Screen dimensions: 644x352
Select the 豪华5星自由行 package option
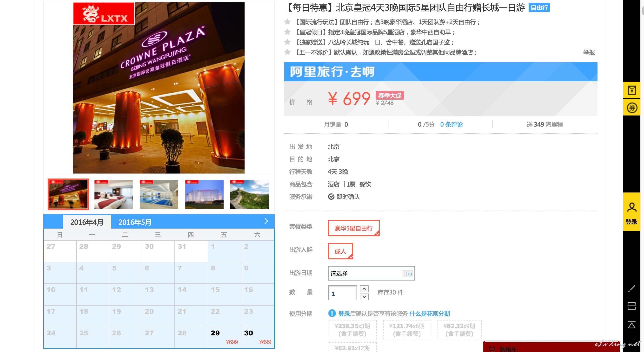tap(353, 228)
